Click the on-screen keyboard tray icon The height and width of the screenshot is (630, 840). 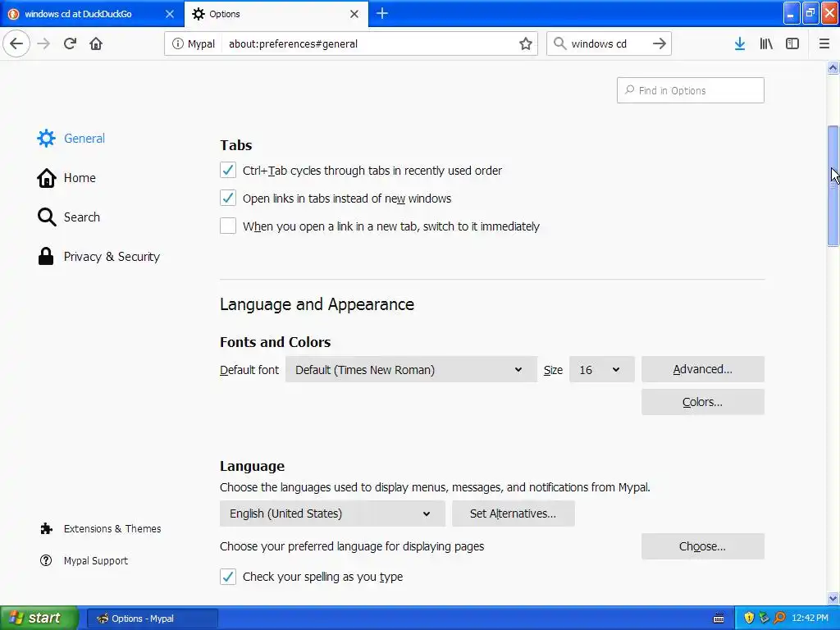click(x=719, y=619)
